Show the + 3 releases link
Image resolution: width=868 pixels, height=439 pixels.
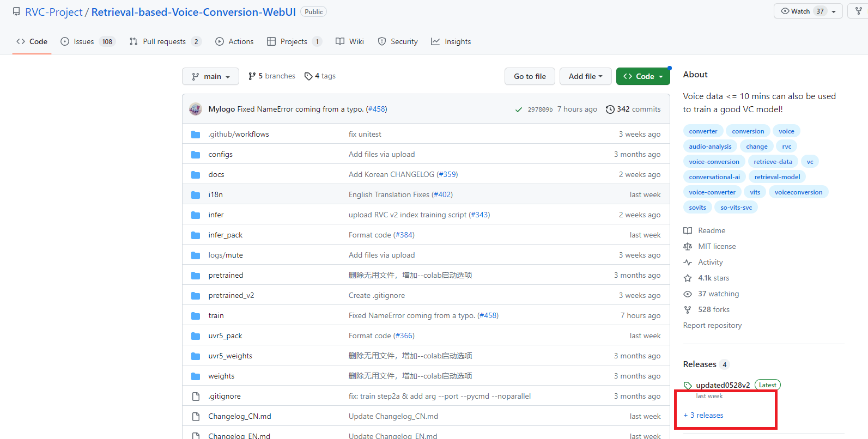(x=703, y=415)
